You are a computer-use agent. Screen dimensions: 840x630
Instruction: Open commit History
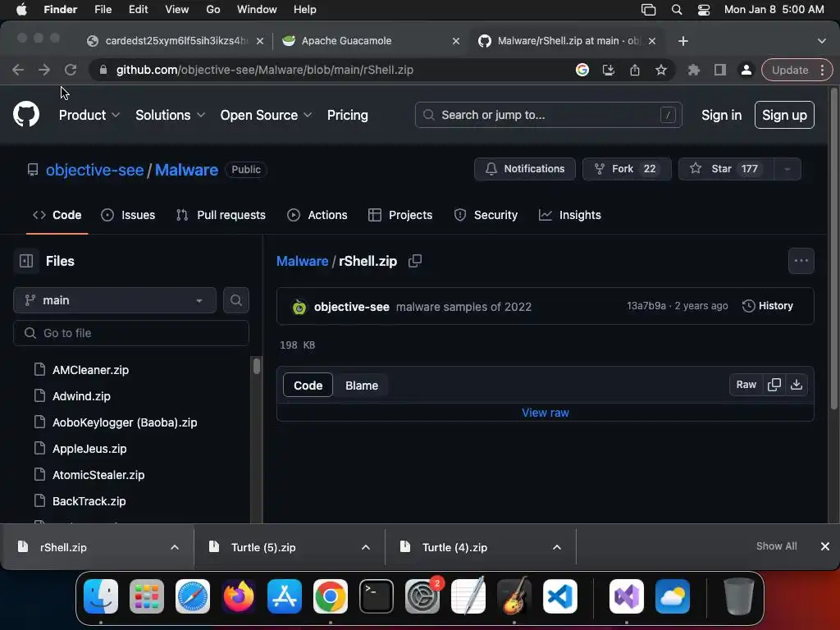coord(768,306)
